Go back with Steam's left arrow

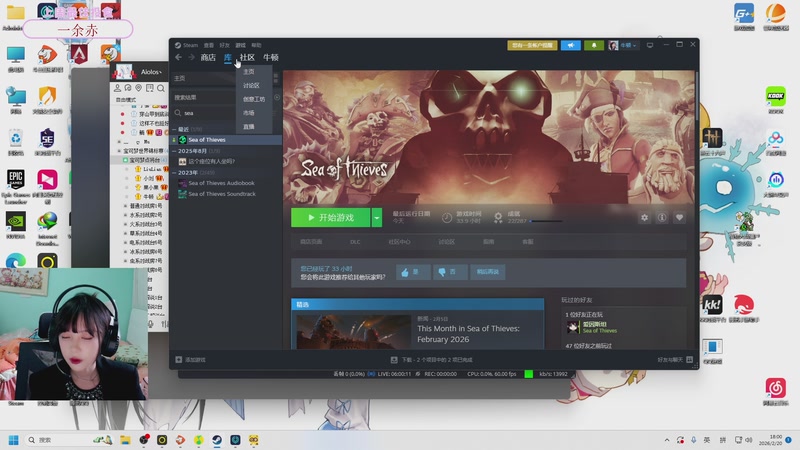coord(178,57)
